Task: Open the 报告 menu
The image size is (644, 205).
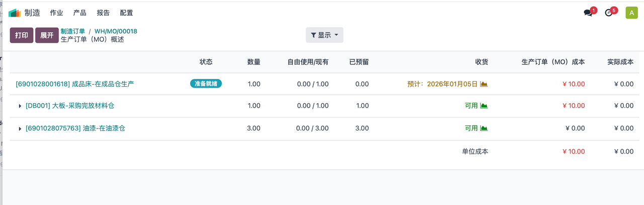Action: coord(103,13)
